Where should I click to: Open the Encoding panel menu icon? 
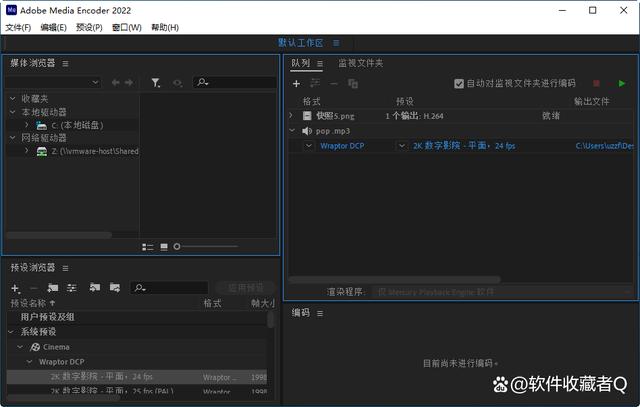(320, 314)
